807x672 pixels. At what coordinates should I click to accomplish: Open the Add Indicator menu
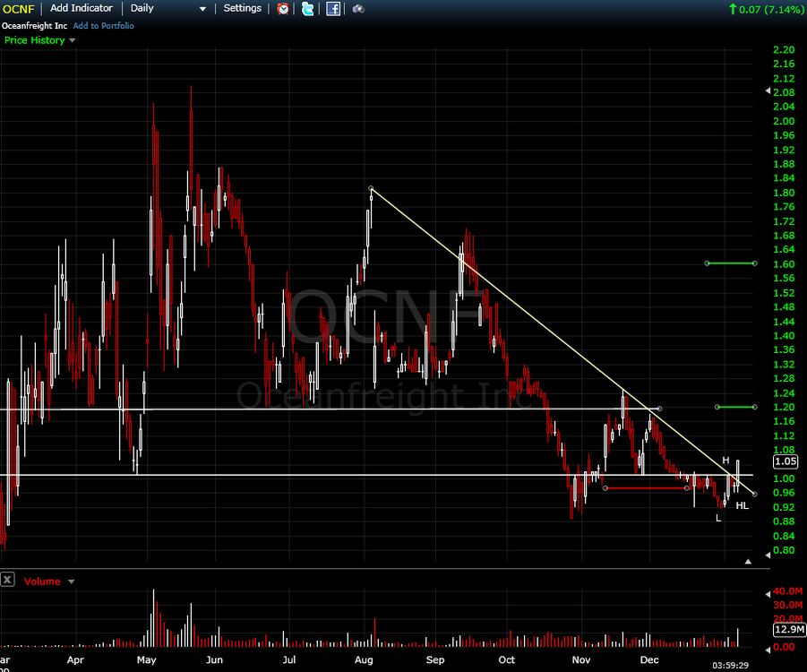[x=82, y=8]
